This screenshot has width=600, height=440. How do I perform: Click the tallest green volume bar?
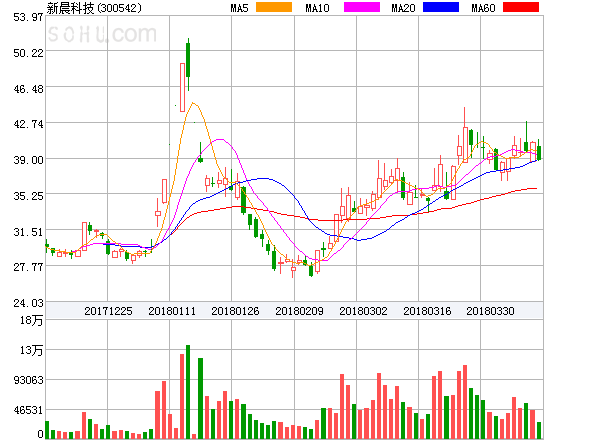188,392
